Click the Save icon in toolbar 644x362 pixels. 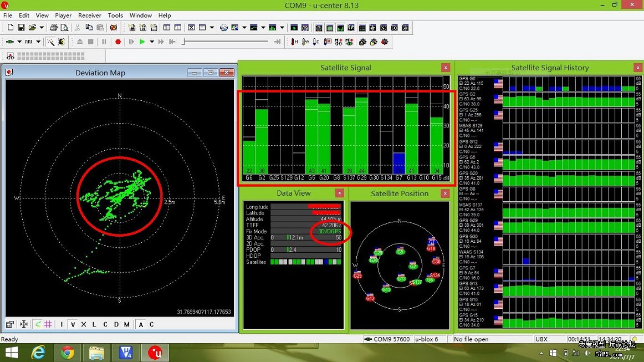[x=21, y=28]
